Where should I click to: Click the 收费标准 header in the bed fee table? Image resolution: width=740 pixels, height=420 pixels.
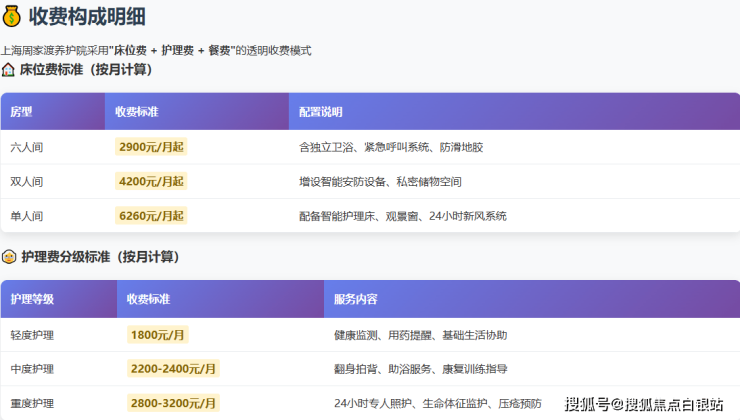tap(135, 112)
